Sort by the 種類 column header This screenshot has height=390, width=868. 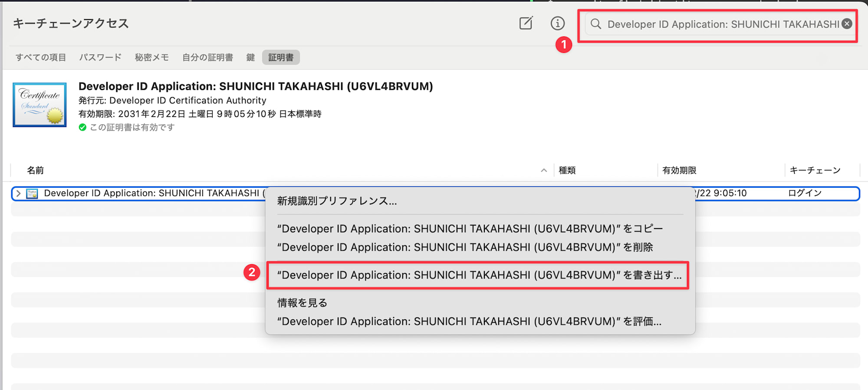pos(567,170)
